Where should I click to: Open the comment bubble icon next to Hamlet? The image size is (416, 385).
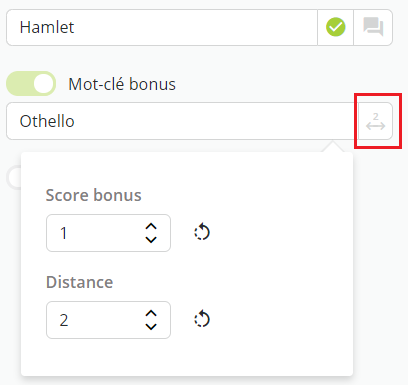click(373, 27)
